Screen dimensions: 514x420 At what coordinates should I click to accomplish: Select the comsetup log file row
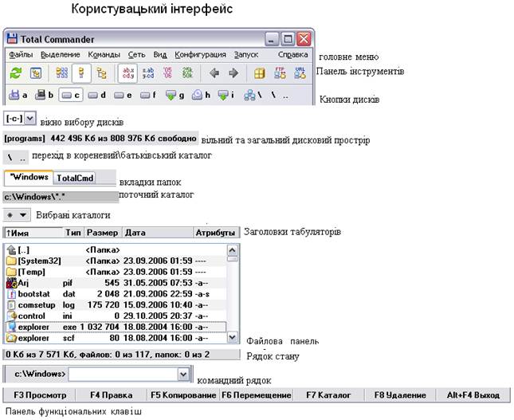coord(116,305)
